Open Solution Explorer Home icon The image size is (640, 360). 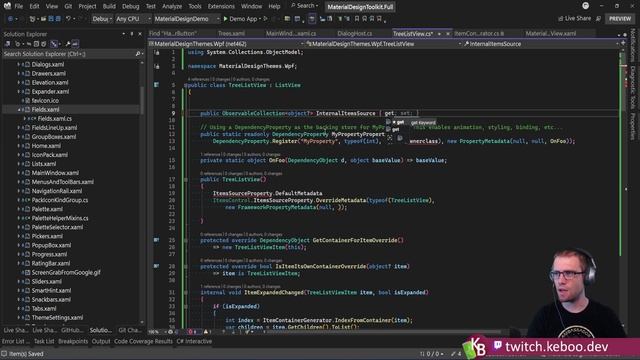(x=8, y=44)
